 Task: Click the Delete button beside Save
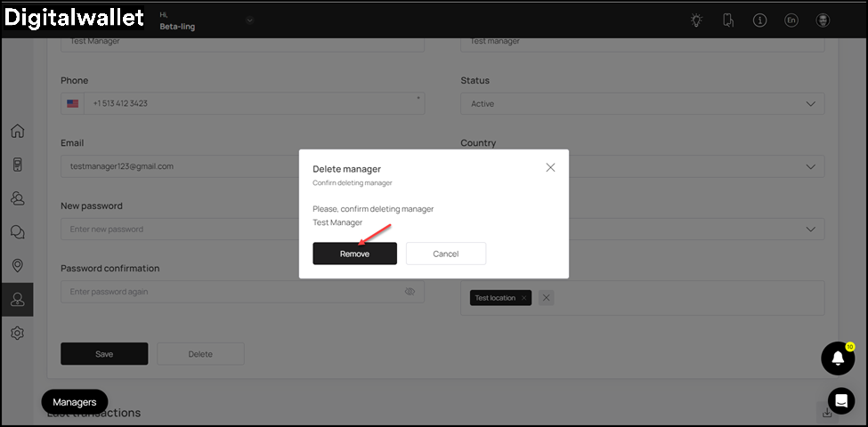coord(200,354)
